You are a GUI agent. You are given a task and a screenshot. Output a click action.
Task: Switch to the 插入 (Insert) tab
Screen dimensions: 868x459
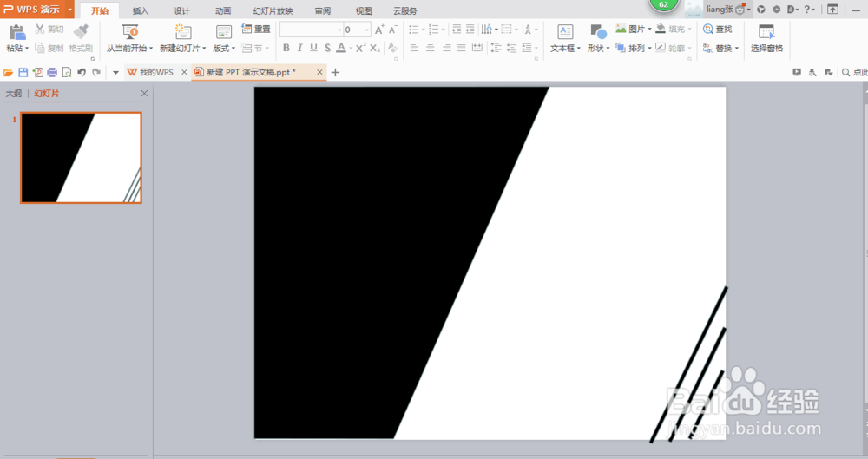(141, 11)
